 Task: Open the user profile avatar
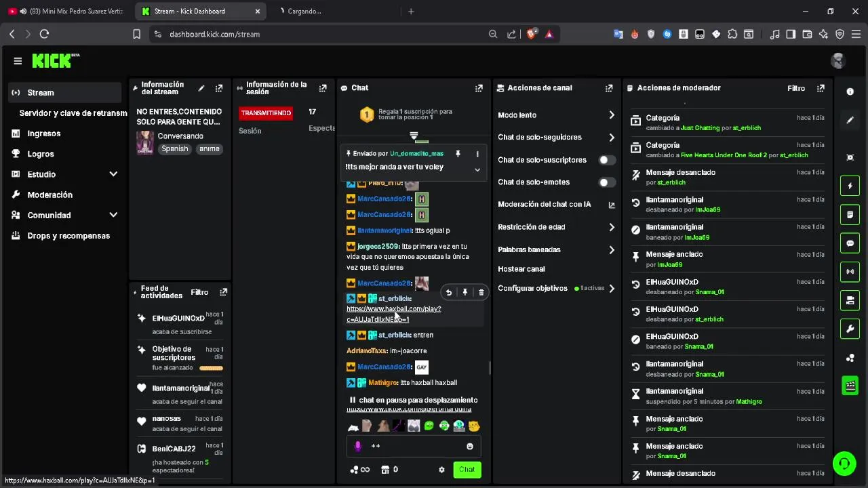[x=838, y=61]
